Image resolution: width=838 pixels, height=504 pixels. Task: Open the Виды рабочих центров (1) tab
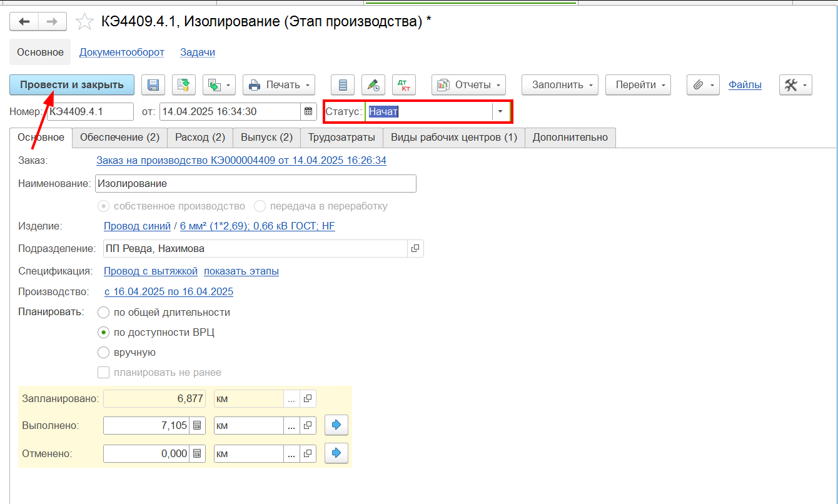coord(454,138)
